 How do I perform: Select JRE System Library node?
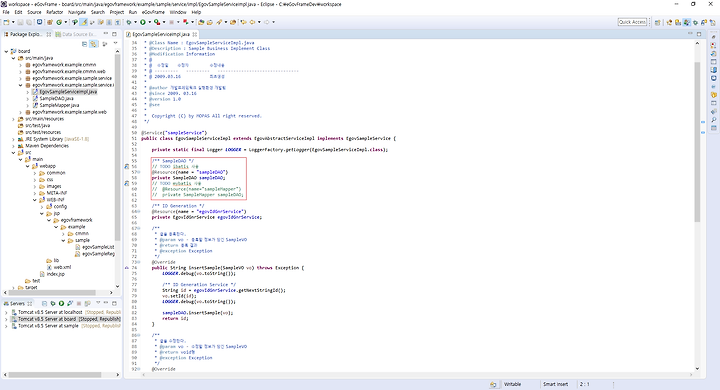click(53, 139)
